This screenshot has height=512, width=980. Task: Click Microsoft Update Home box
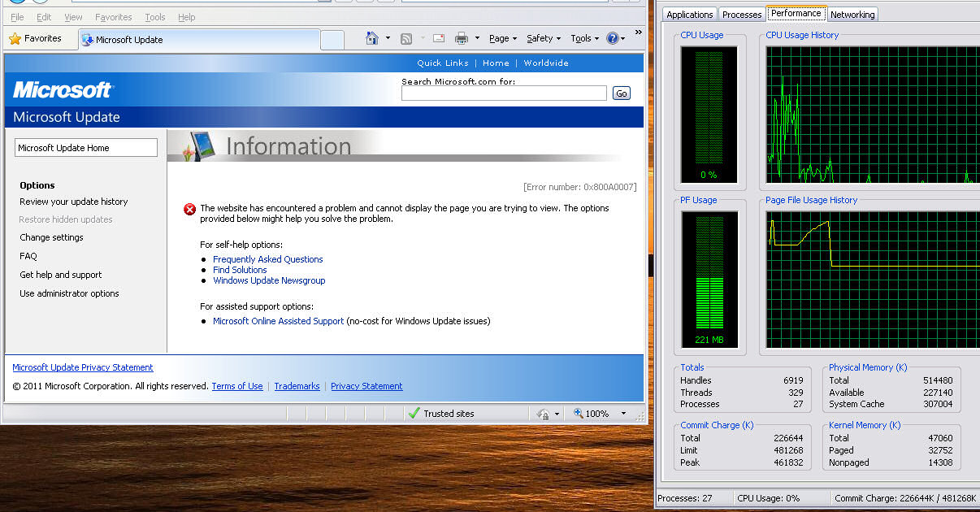point(86,148)
